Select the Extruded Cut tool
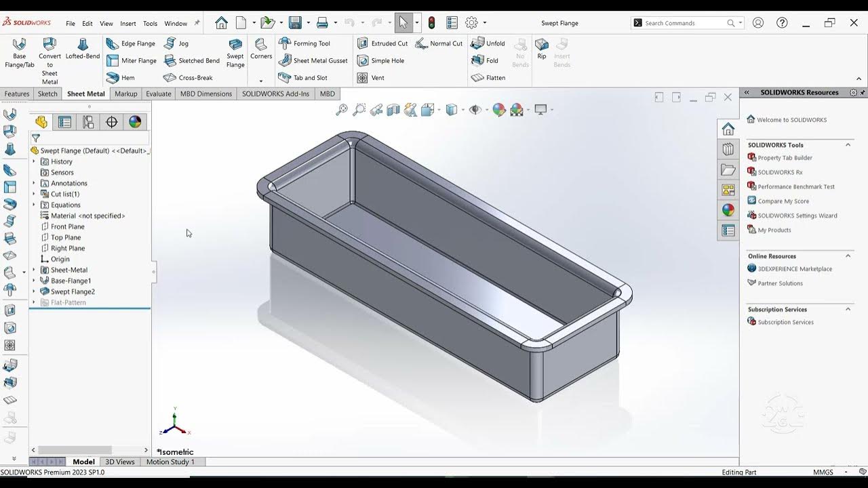 point(382,43)
